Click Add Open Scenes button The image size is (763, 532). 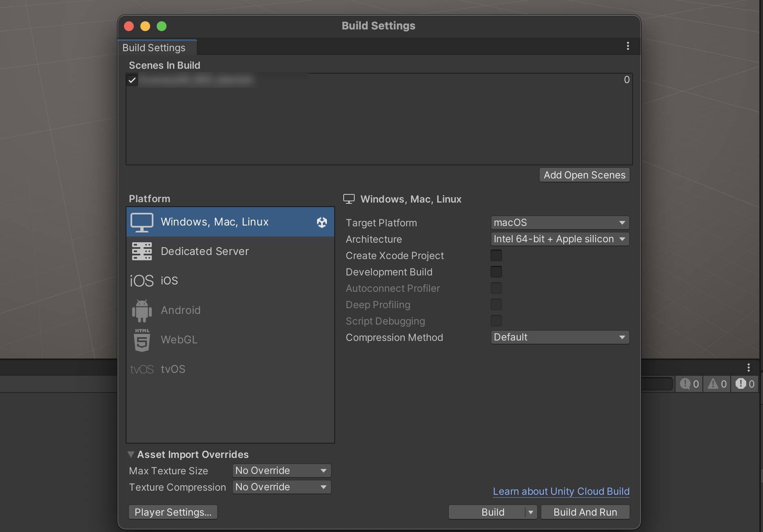pyautogui.click(x=584, y=175)
